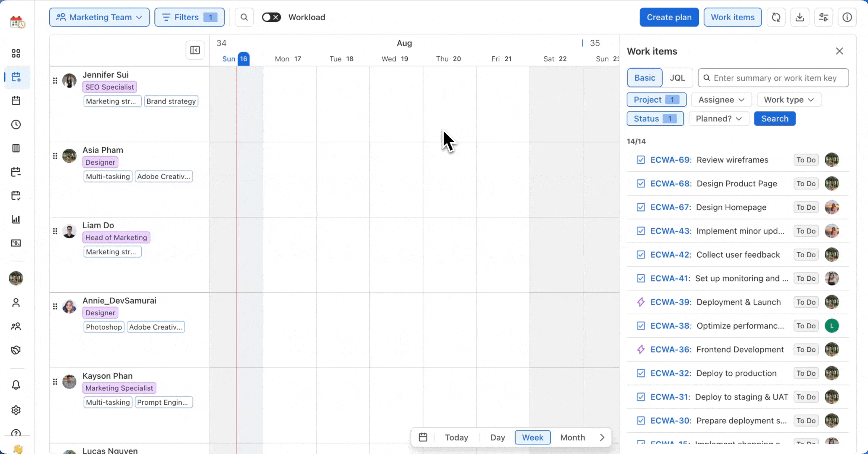Image resolution: width=868 pixels, height=454 pixels.
Task: Open work item ECWA-30 link
Action: point(671,421)
